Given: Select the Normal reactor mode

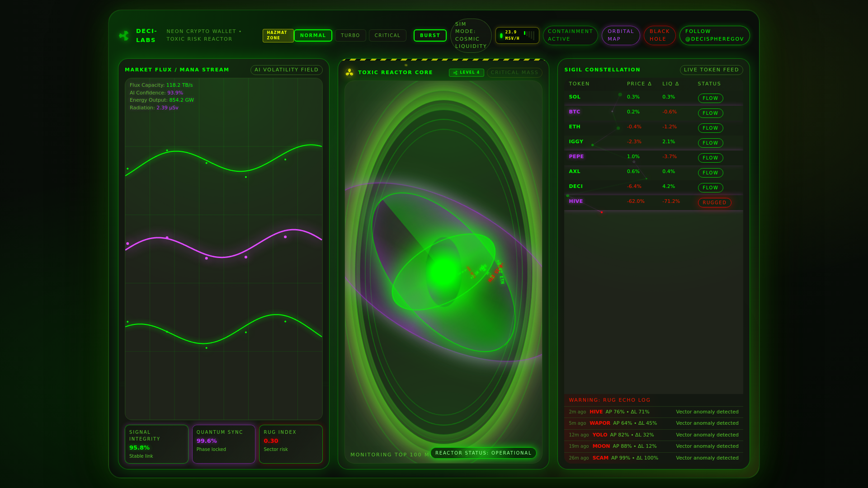Looking at the screenshot, I should tap(313, 36).
